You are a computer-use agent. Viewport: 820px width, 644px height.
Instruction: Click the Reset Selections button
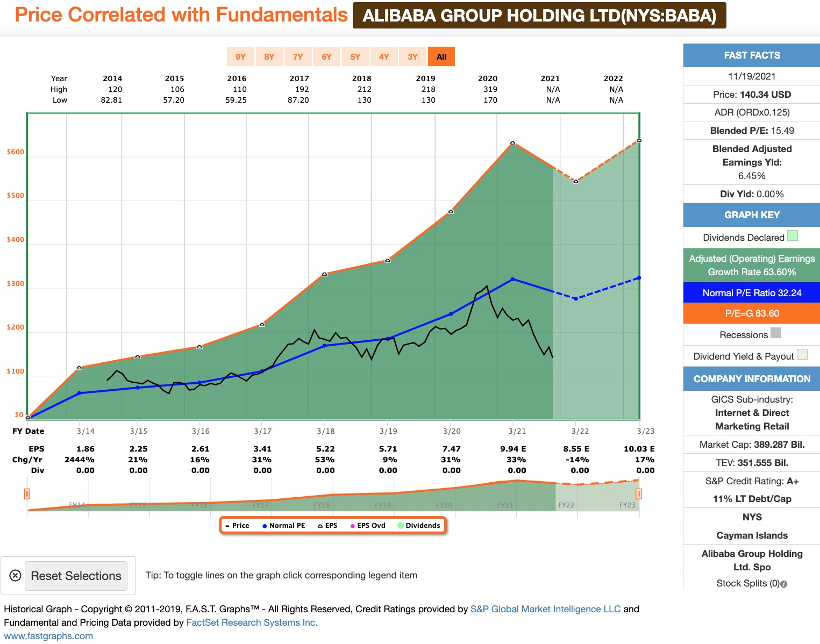point(76,576)
